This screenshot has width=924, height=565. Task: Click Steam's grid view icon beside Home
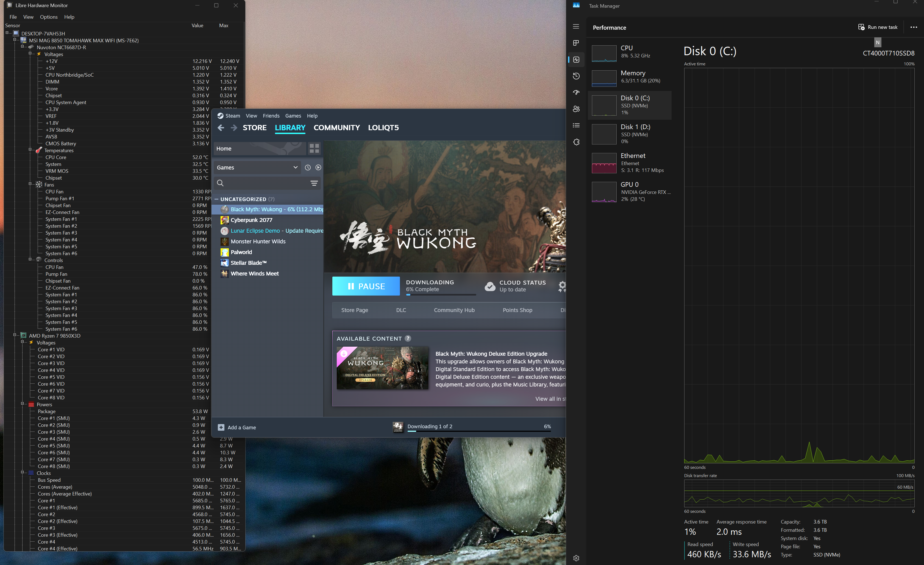point(314,149)
